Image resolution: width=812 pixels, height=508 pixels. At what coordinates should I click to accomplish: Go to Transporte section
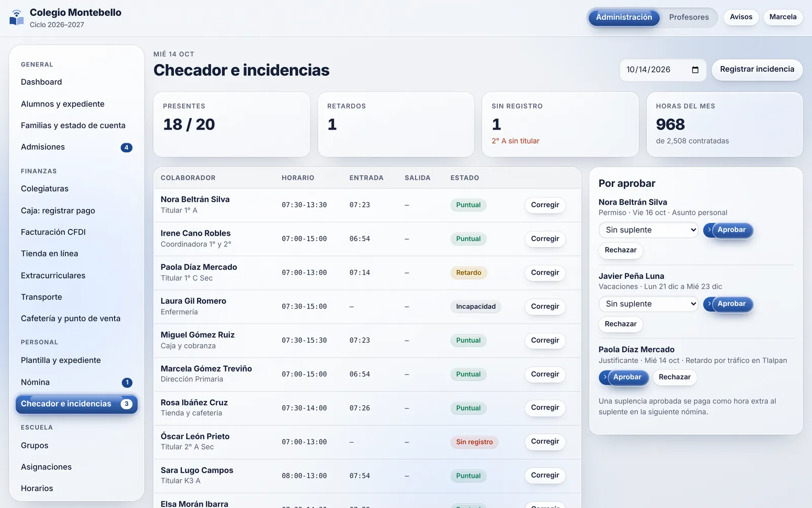77,297
